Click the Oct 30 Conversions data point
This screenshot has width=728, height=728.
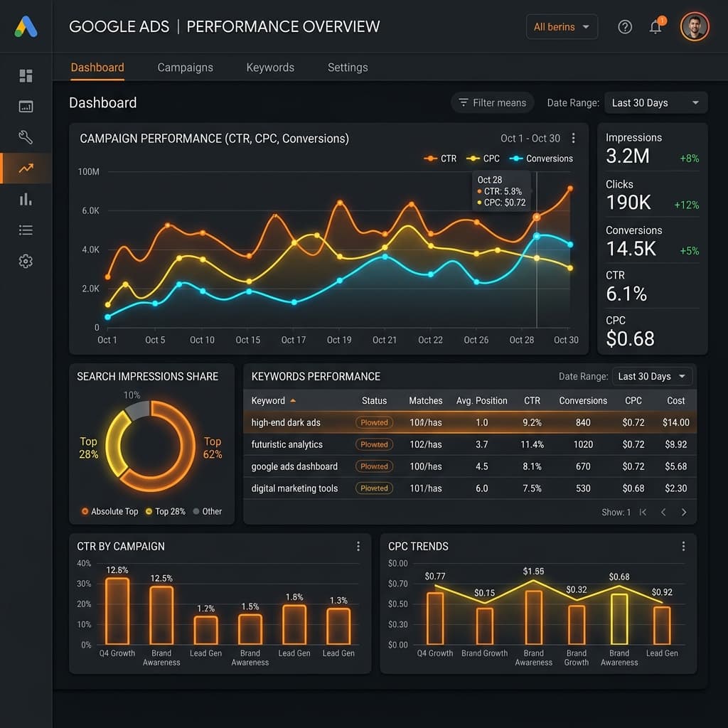pos(570,245)
